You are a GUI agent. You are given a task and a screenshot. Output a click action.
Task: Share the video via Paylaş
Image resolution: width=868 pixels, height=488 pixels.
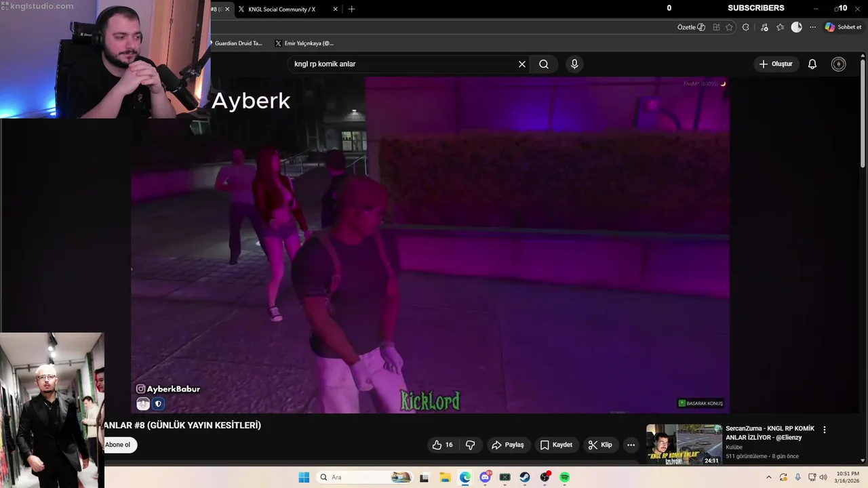(x=508, y=445)
